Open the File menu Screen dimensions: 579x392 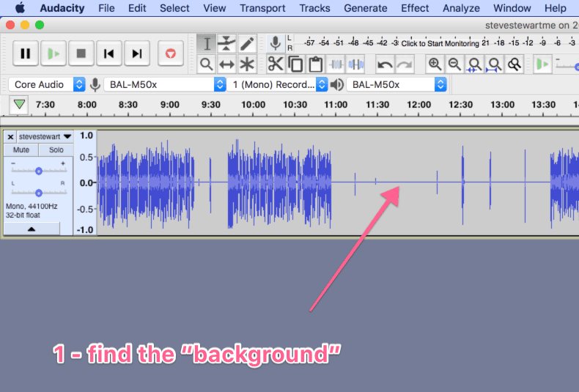(x=106, y=8)
